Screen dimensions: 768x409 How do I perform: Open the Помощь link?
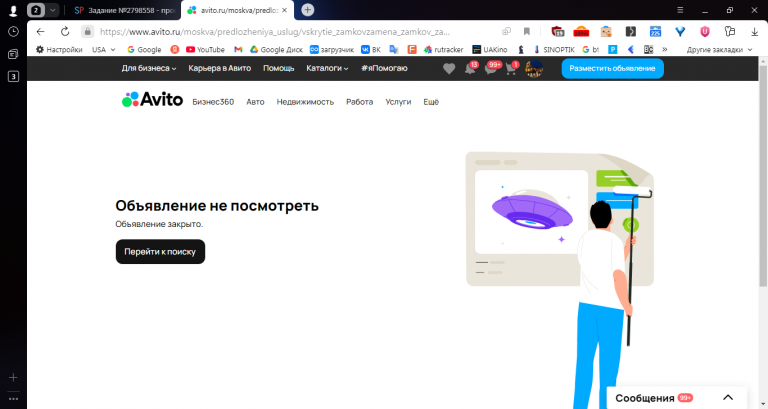279,69
